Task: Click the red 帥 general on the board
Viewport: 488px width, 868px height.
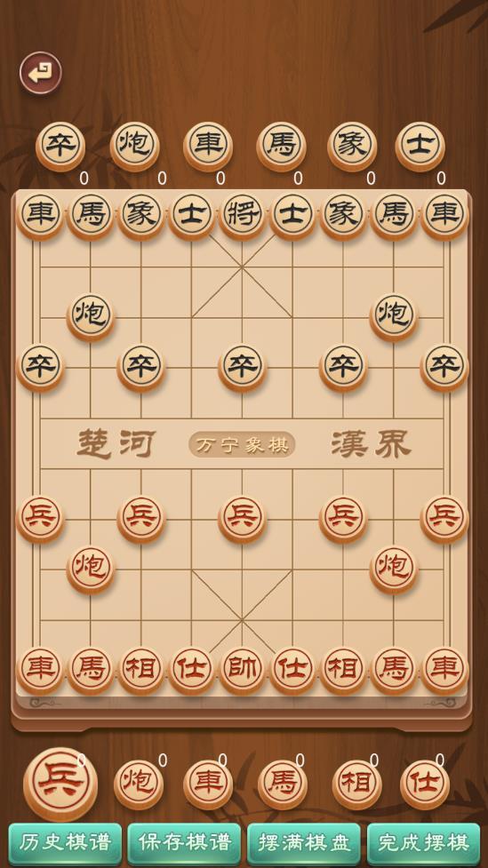Action: pos(242,671)
